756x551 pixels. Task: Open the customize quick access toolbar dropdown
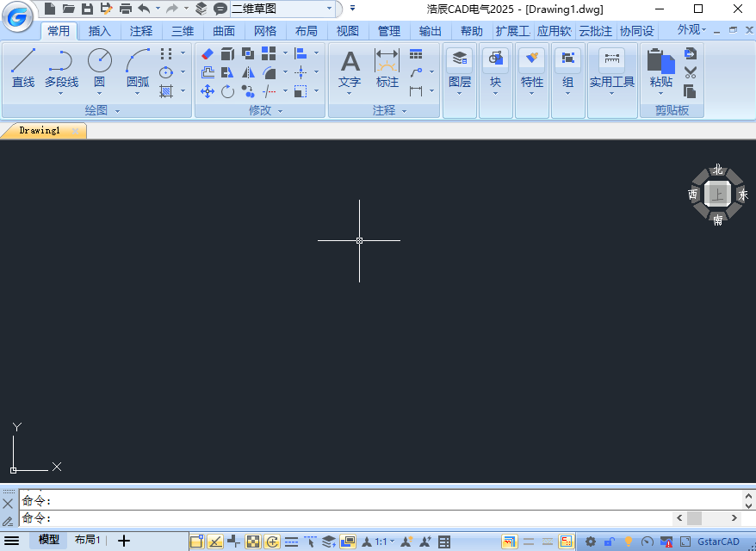352,9
